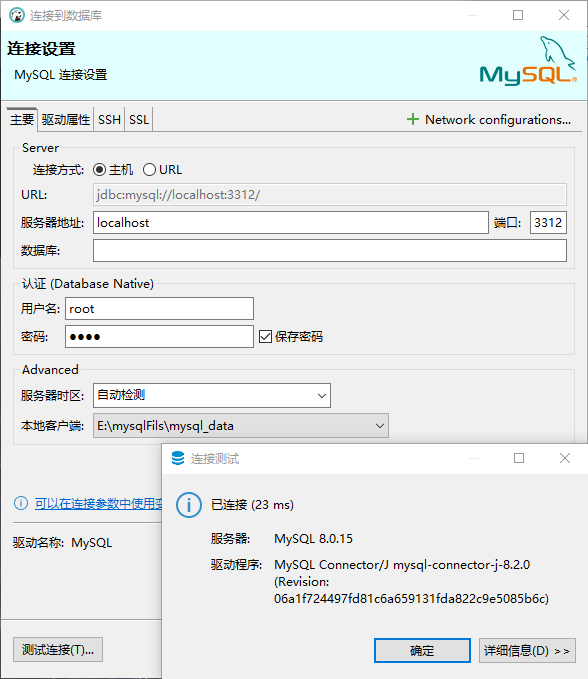Click the greyed-out JDBC URL field
The image size is (588, 679).
pos(330,195)
